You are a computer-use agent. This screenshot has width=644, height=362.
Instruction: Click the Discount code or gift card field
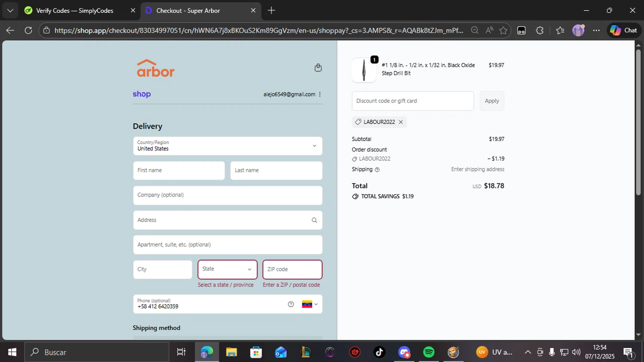(x=413, y=101)
